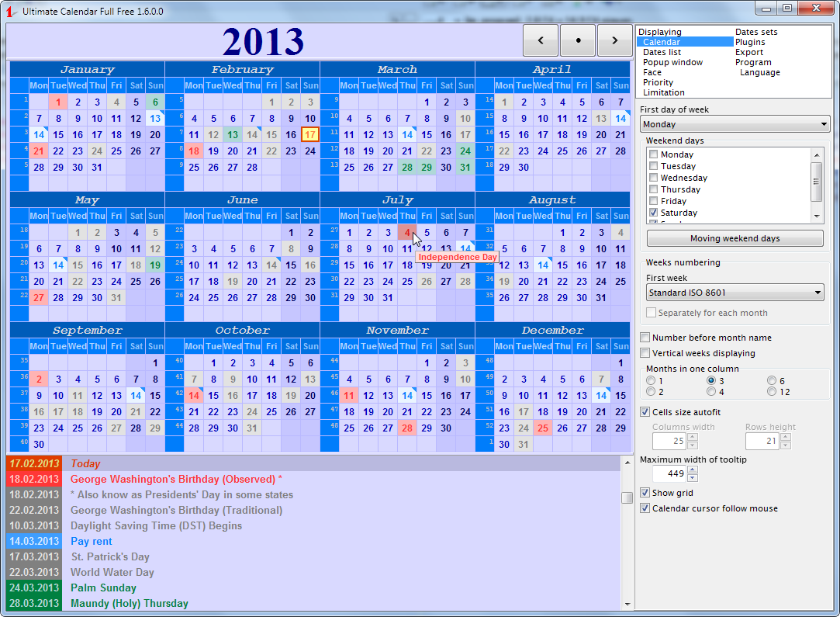Tick the Wednesday weekend-day checkbox
Screen dimensions: 840x617
coord(654,178)
